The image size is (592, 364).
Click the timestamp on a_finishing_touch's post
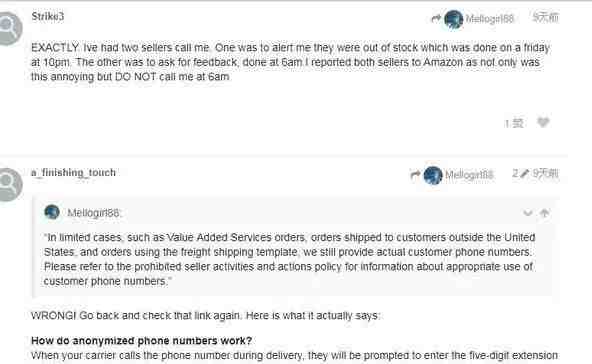coord(546,173)
